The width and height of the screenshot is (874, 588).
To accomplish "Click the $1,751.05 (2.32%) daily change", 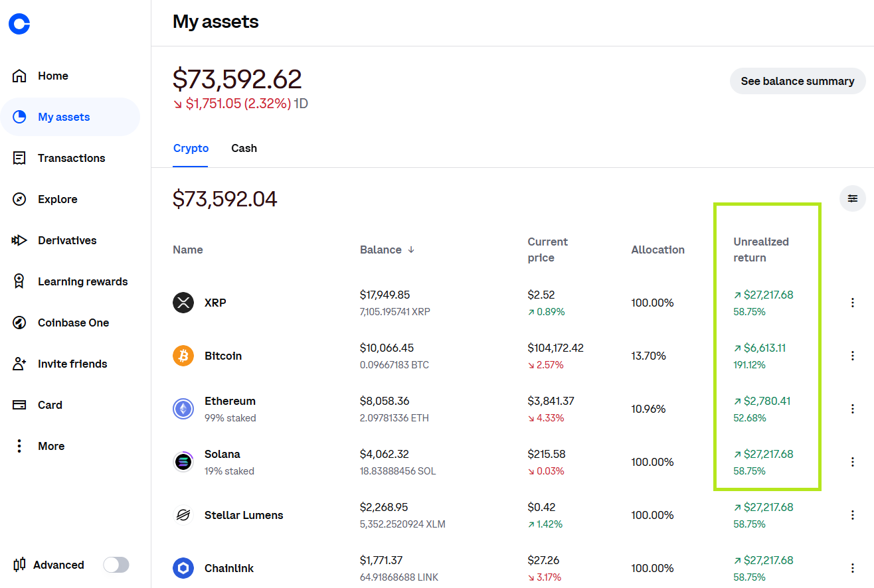I will click(x=232, y=104).
